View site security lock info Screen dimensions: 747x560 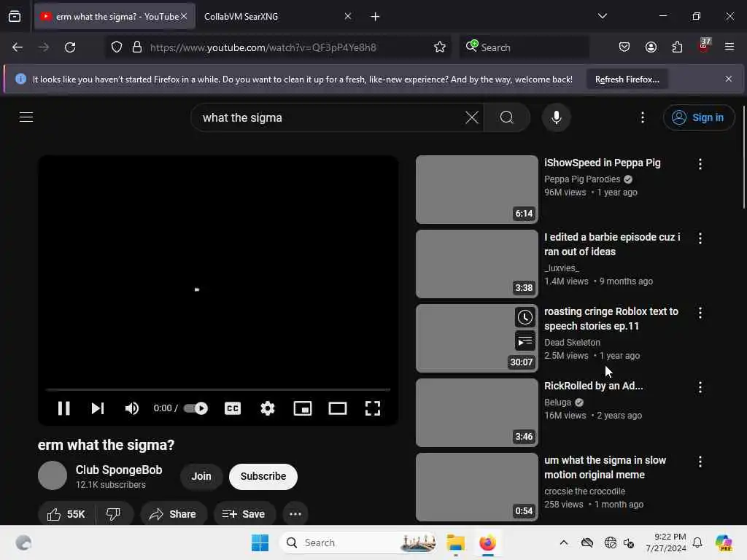[137, 47]
